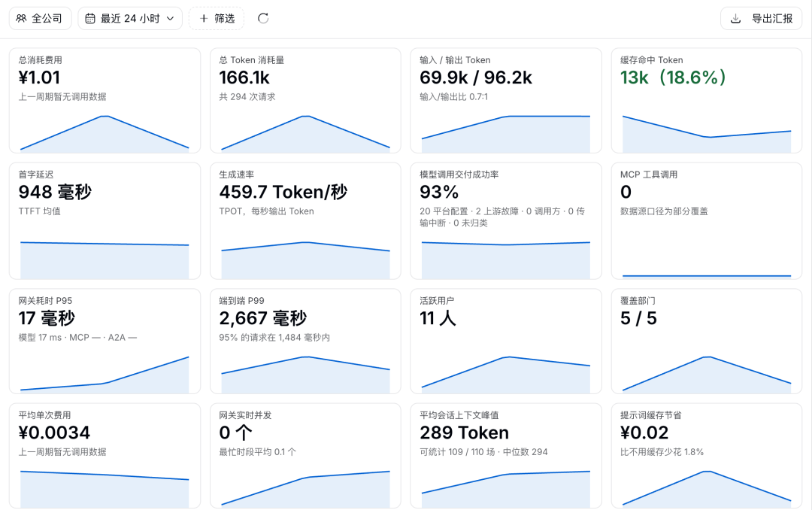Click the 模型调用交付成功率 card title
Image resolution: width=812 pixels, height=510 pixels.
tap(459, 175)
